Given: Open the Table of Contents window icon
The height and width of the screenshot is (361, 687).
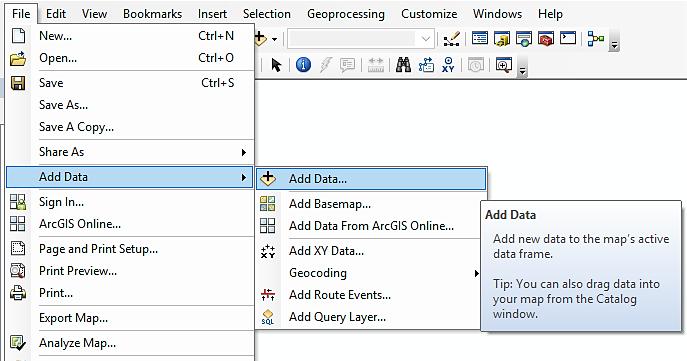Looking at the screenshot, I should pyautogui.click(x=480, y=39).
